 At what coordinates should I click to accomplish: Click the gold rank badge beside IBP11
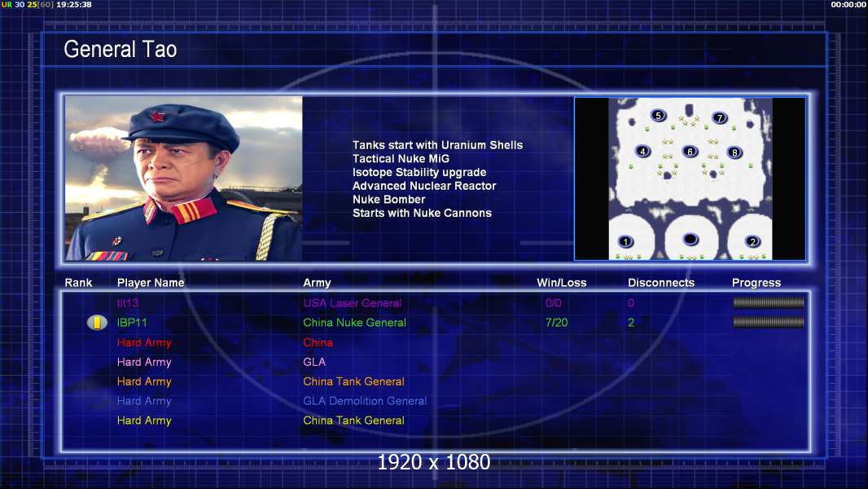[x=97, y=322]
